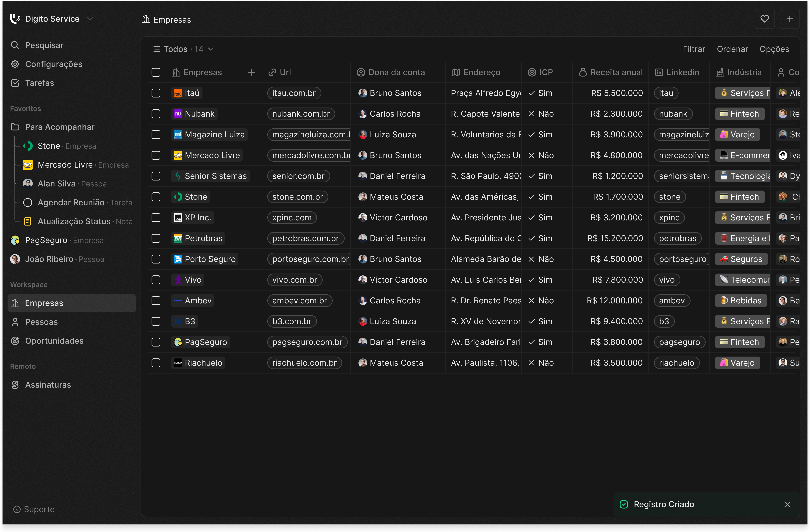This screenshot has width=810, height=532.
Task: Click the Stone logo in favorites
Action: tap(28, 146)
